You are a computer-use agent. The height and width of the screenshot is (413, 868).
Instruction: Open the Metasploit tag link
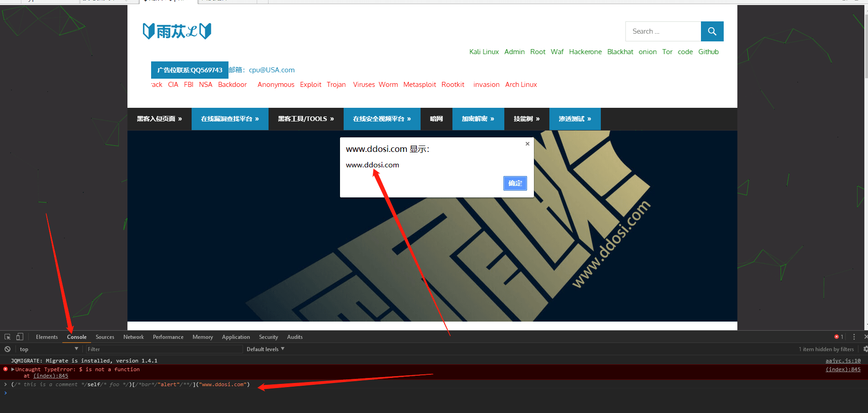[420, 85]
